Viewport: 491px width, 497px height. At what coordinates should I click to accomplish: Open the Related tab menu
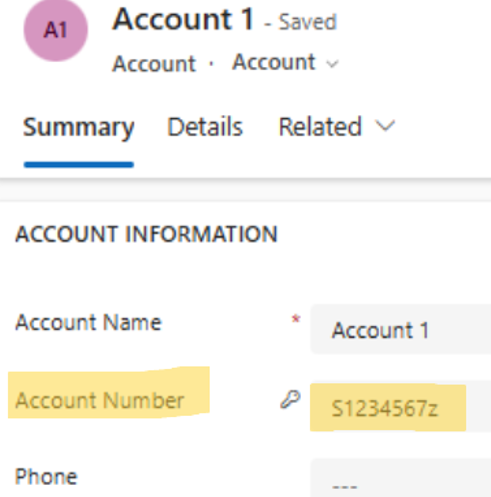[337, 127]
